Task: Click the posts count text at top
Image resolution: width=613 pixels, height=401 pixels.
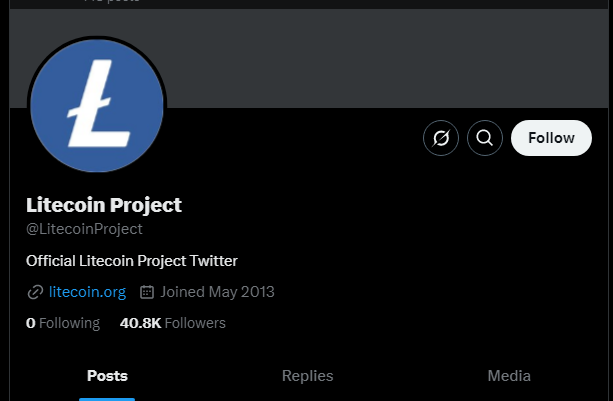Action: point(112,1)
